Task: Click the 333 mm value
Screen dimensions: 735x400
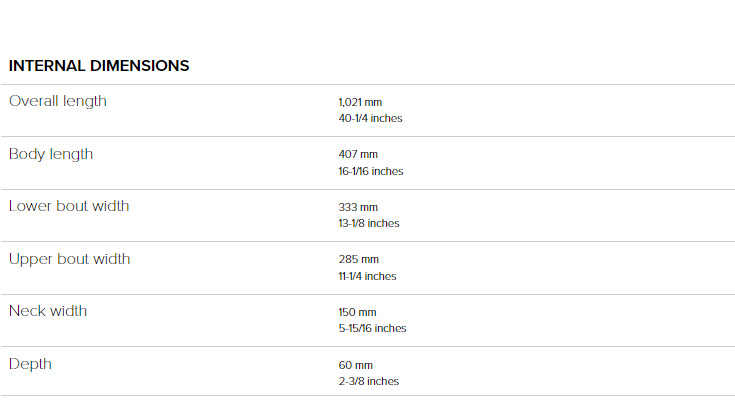Action: [x=358, y=207]
